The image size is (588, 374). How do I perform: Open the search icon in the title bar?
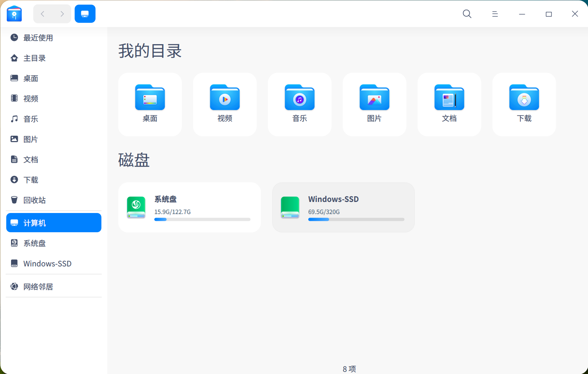pyautogui.click(x=467, y=14)
